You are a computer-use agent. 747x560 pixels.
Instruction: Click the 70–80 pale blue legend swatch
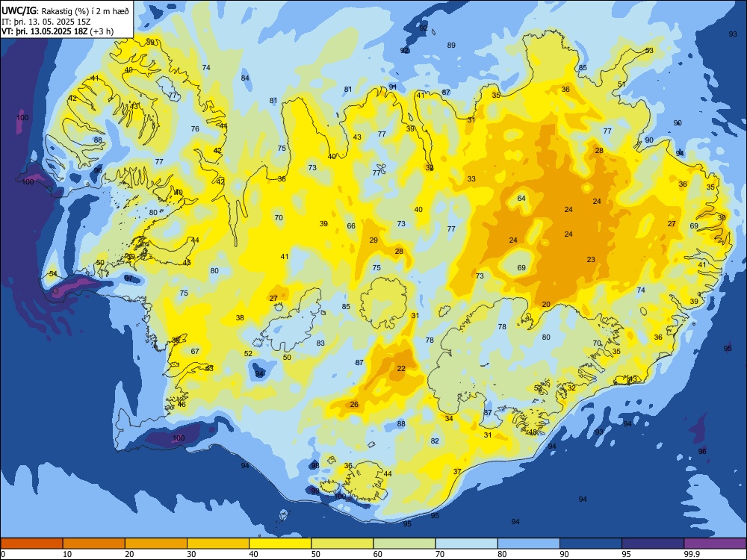coord(466,544)
